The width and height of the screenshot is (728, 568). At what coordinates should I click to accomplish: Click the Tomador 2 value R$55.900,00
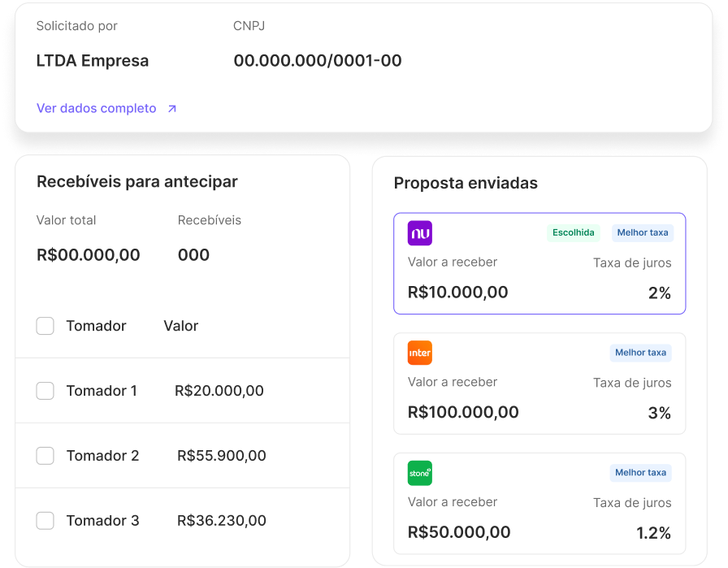[222, 456]
